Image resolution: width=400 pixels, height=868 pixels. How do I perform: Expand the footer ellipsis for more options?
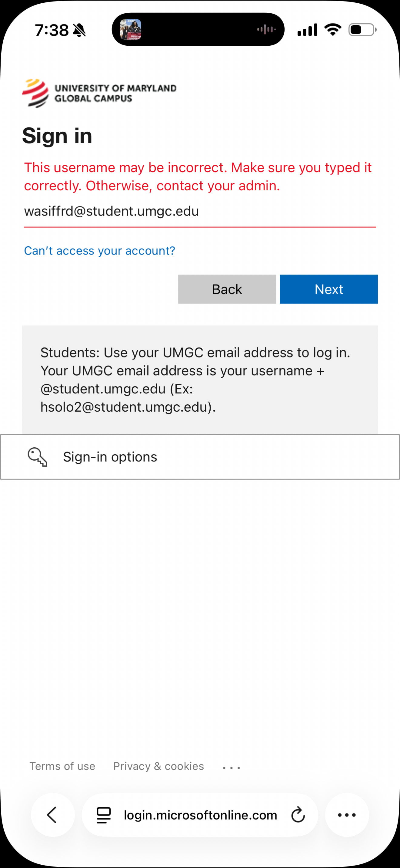click(232, 768)
